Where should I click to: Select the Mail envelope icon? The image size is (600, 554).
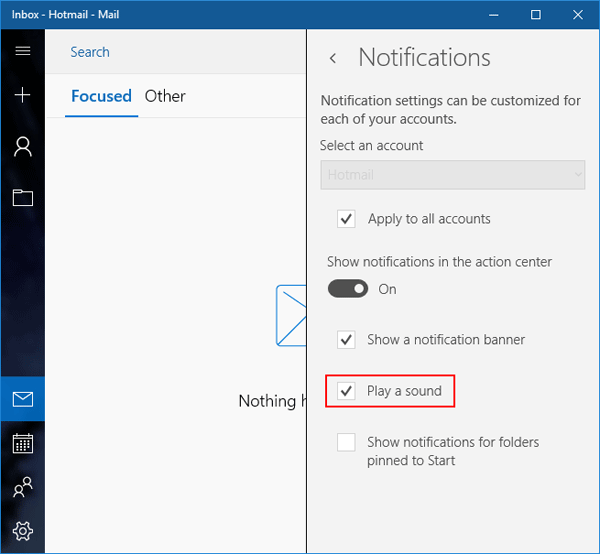22,400
